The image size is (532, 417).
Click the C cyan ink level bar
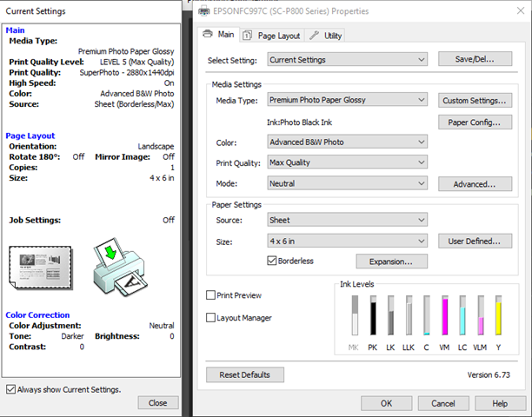coord(427,315)
